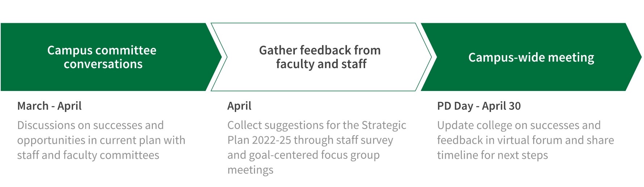Click "opportunities in current plan with" line
Viewport: 644px width, 187px height.
tap(101, 140)
